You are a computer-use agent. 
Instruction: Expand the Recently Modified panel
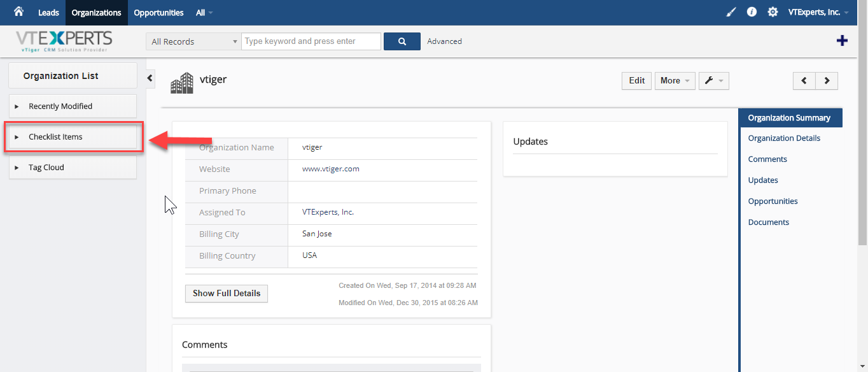[x=73, y=106]
